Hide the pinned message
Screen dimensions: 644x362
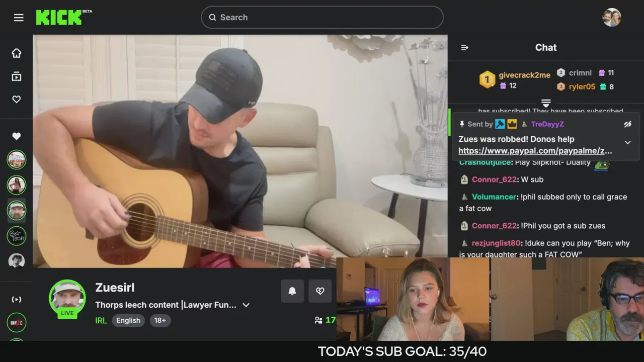click(627, 124)
